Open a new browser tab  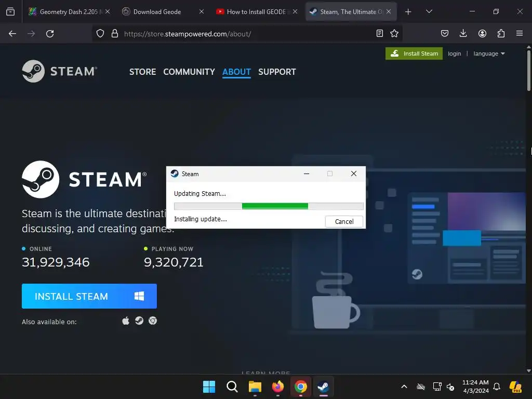point(408,12)
